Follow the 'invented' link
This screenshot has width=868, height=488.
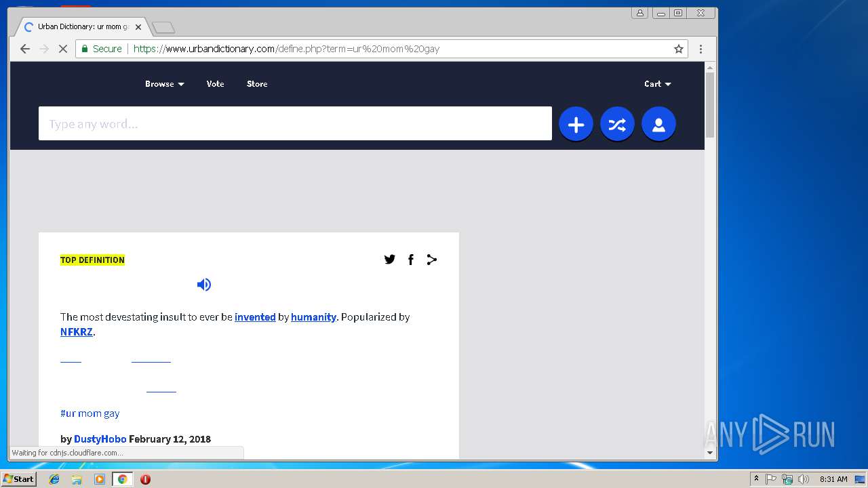coord(255,317)
